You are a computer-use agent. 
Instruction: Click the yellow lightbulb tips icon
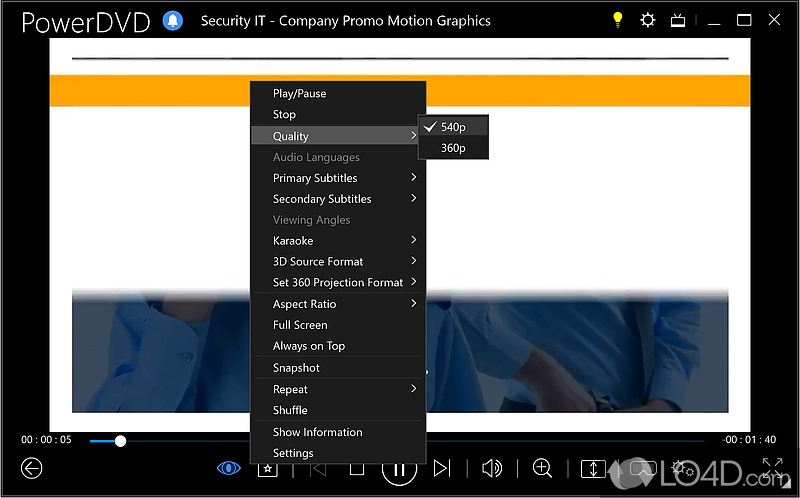tap(617, 20)
